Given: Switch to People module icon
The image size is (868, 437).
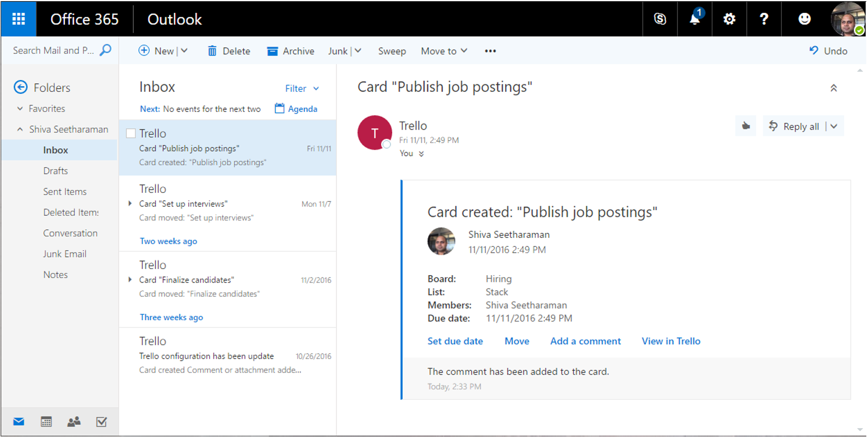Looking at the screenshot, I should click(73, 421).
